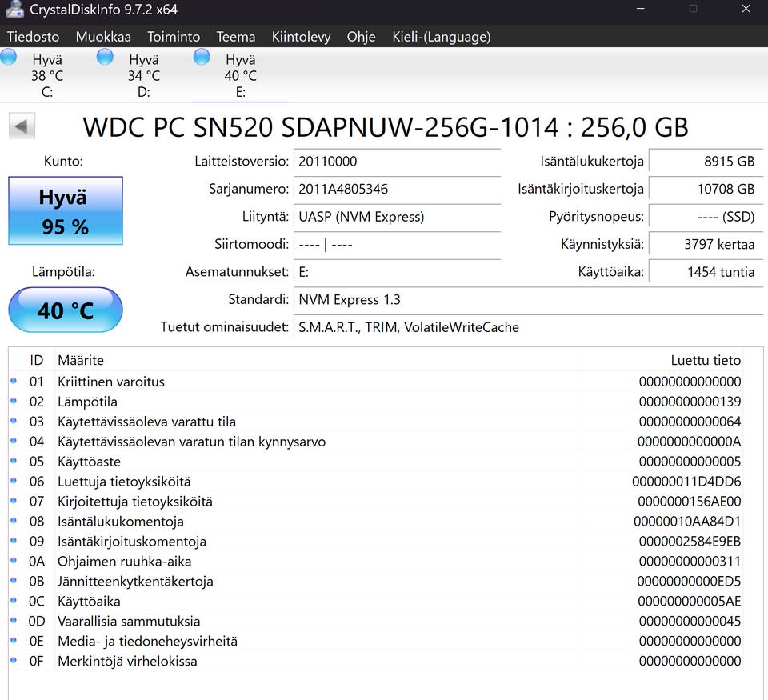Click the 40 °C temperature button
Screen dimensions: 768x700
(x=66, y=310)
